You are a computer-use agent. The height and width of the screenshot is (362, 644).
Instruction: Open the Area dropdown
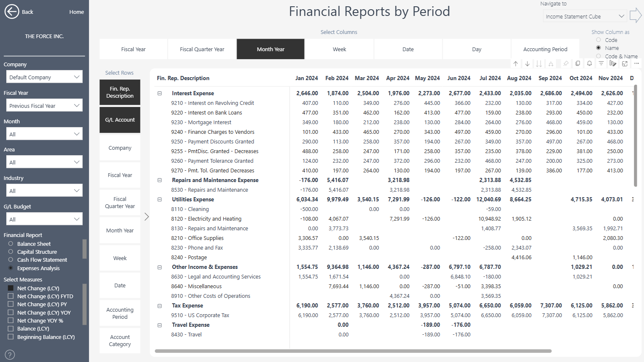pos(44,162)
